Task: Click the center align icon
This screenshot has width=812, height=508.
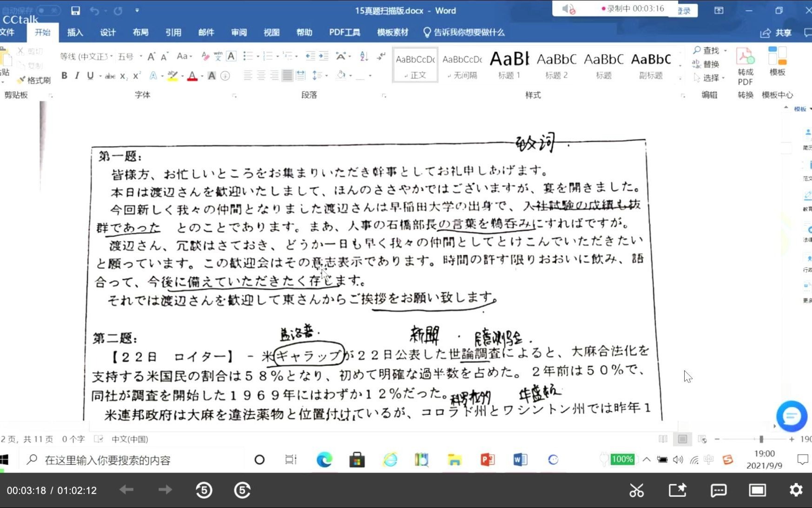Action: pyautogui.click(x=261, y=75)
